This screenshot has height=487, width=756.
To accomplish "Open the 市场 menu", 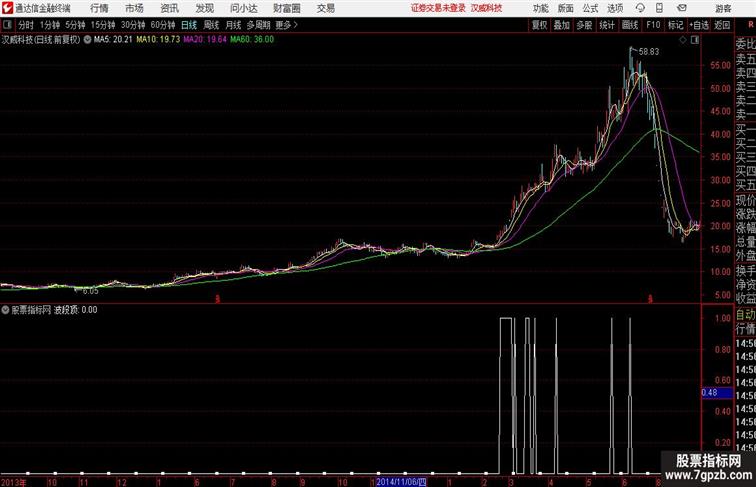I will tap(134, 8).
